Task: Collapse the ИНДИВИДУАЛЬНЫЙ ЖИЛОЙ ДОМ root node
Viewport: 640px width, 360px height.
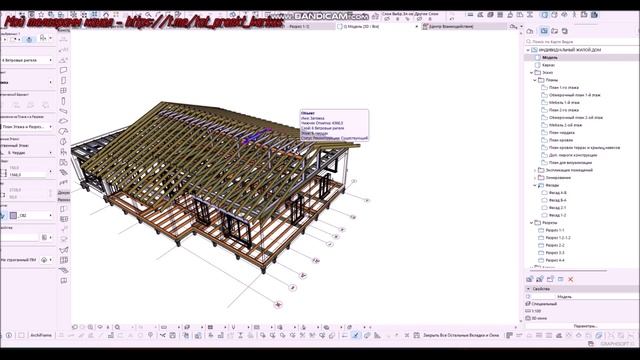Action: pos(528,50)
